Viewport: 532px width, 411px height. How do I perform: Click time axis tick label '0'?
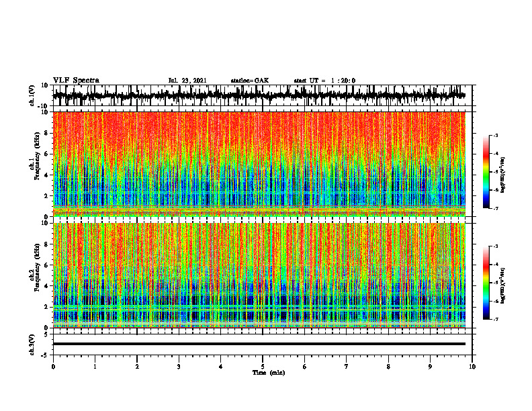(53, 367)
